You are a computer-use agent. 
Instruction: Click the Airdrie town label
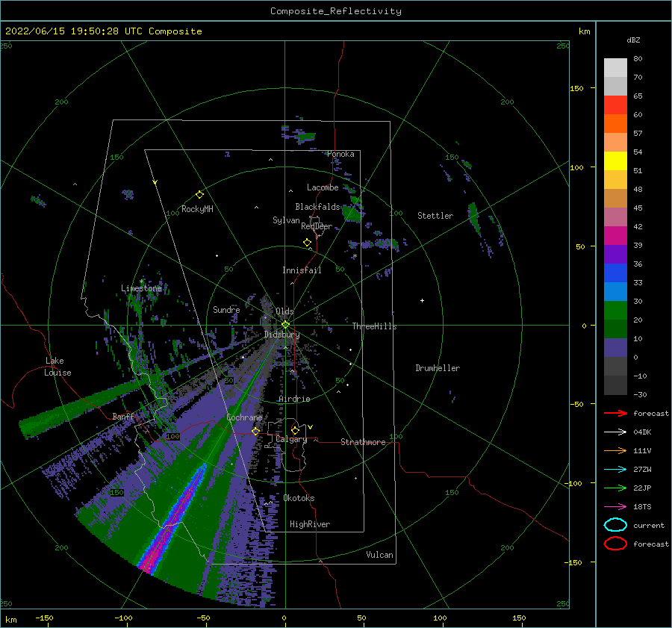point(294,399)
